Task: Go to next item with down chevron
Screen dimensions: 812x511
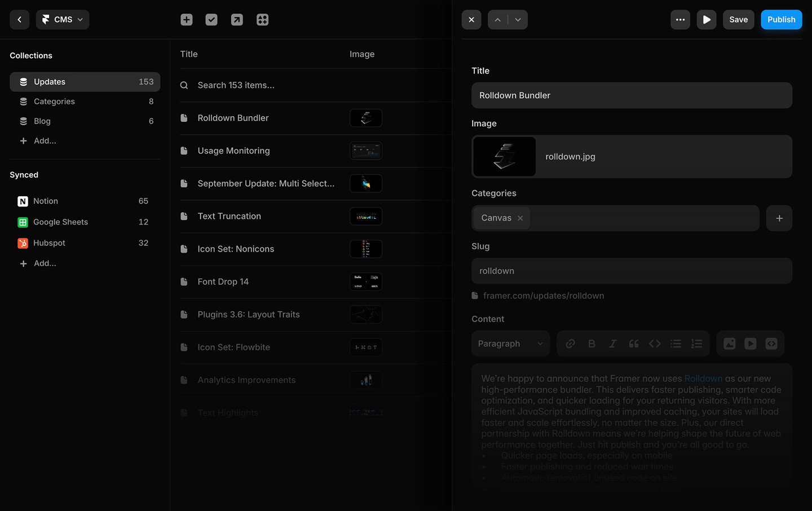Action: (518, 20)
